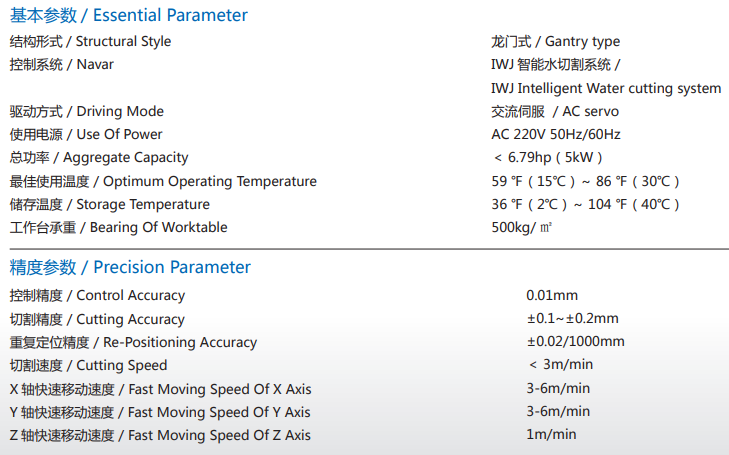Select the Structural Style label
This screenshot has width=729, height=455.
(x=90, y=41)
